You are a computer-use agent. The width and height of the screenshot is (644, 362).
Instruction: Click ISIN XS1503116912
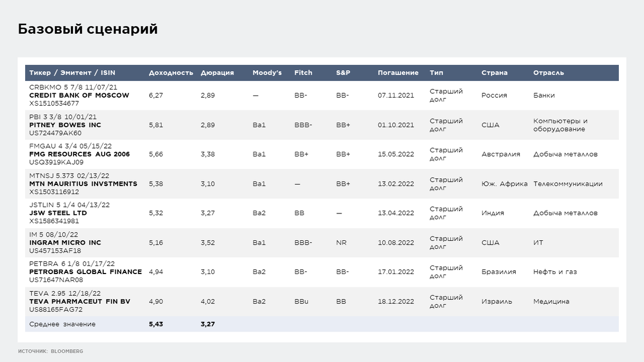54,192
